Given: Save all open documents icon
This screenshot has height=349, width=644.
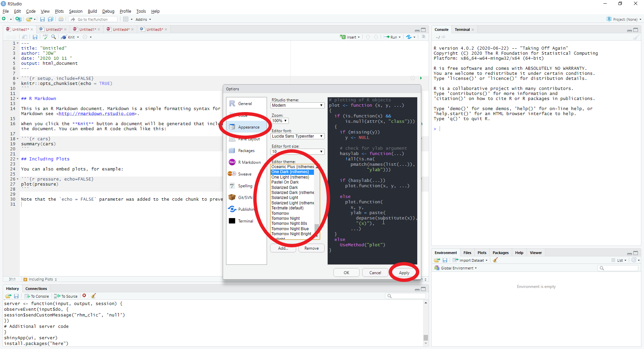Looking at the screenshot, I should (x=51, y=19).
